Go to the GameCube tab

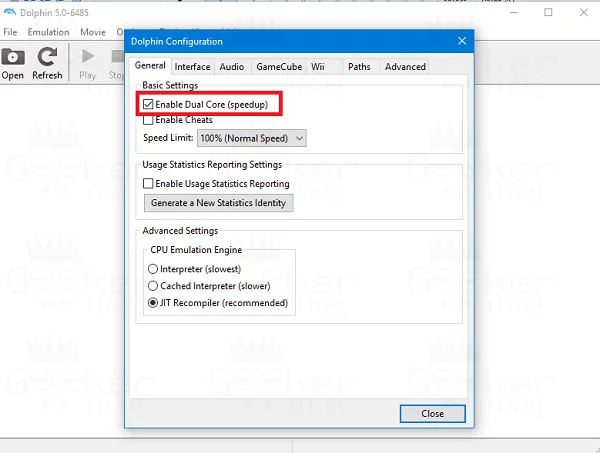[x=279, y=67]
